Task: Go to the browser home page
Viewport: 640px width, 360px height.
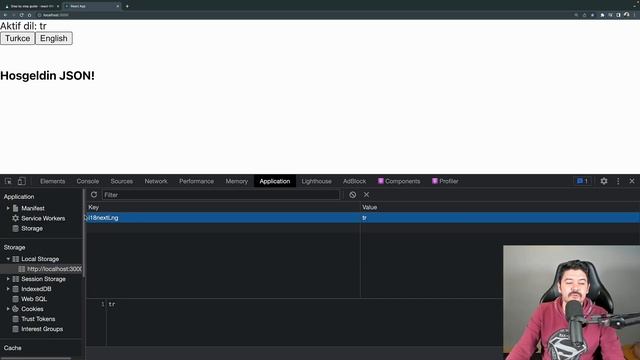Action: coord(29,15)
